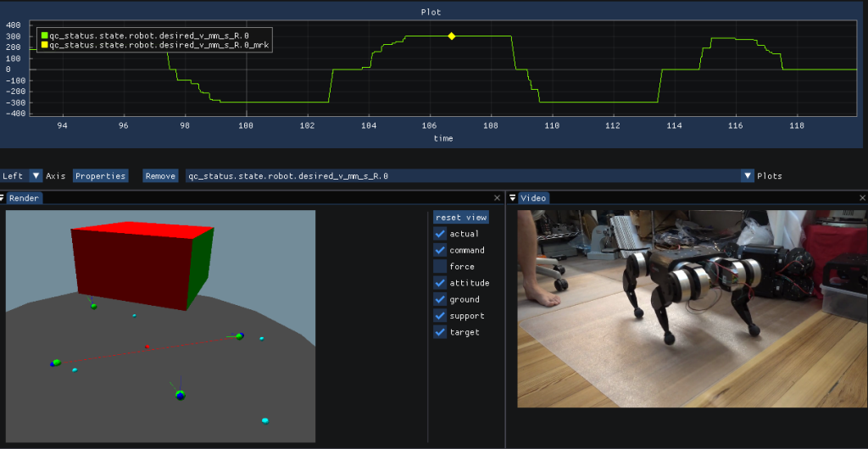Click the axis Properties button
This screenshot has width=868, height=449.
pos(100,176)
